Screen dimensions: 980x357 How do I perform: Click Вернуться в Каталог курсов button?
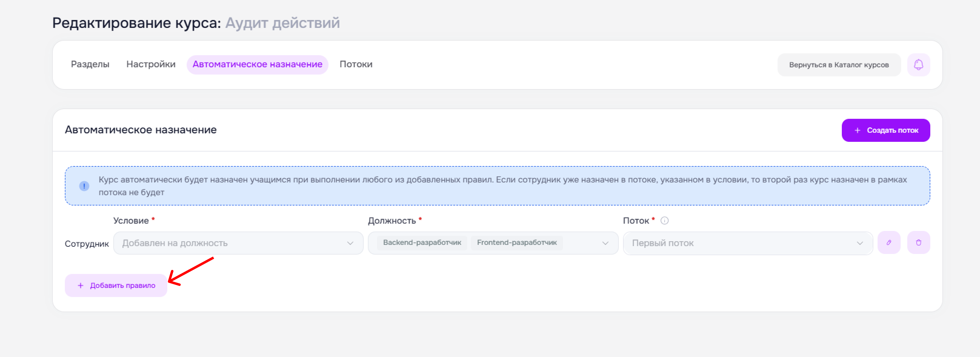(839, 65)
